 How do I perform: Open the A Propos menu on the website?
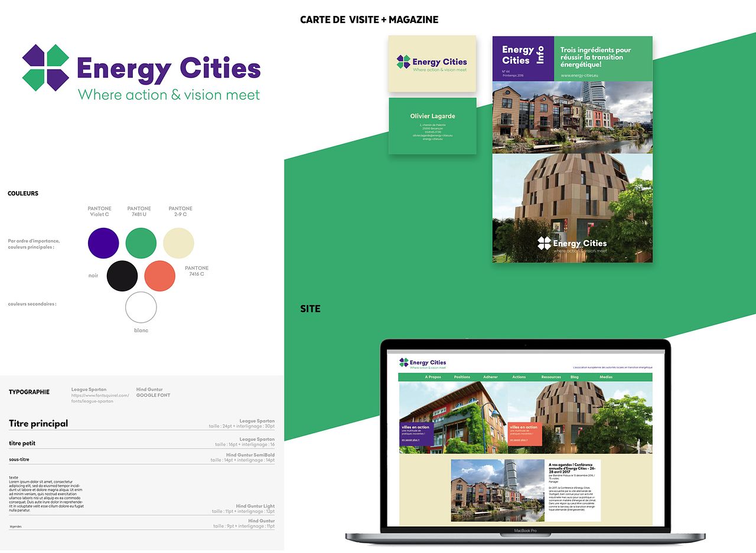click(433, 377)
